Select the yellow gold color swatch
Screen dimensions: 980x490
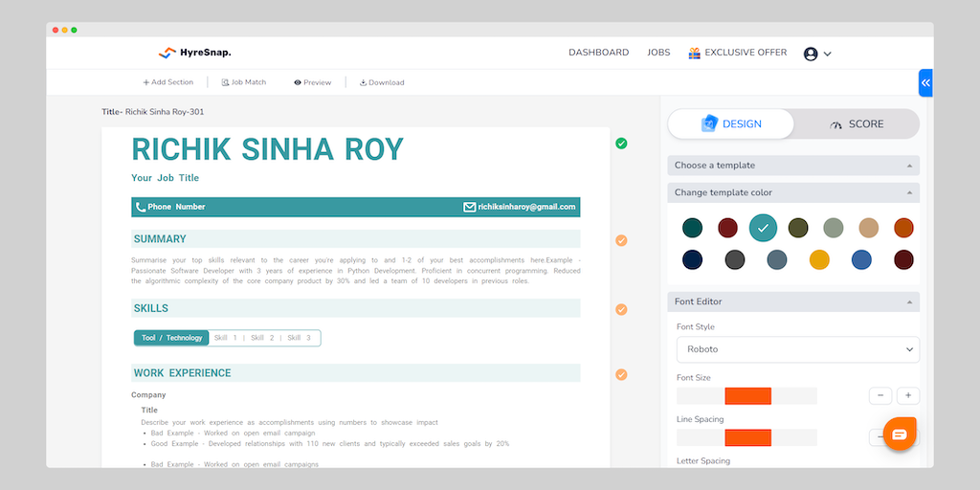pyautogui.click(x=819, y=260)
